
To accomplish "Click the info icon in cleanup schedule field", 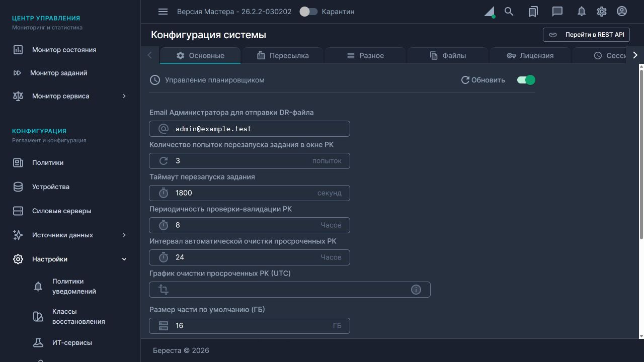I will coord(416,290).
